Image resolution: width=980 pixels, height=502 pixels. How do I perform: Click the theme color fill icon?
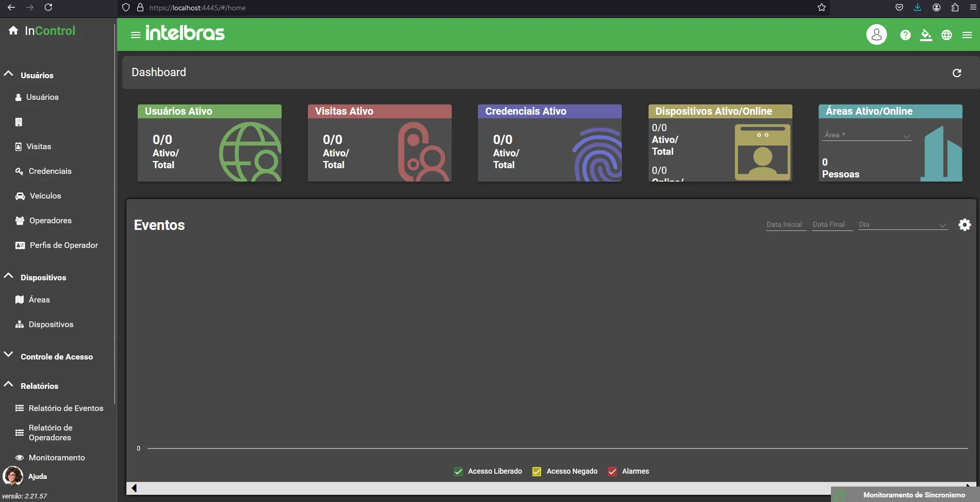coord(926,35)
